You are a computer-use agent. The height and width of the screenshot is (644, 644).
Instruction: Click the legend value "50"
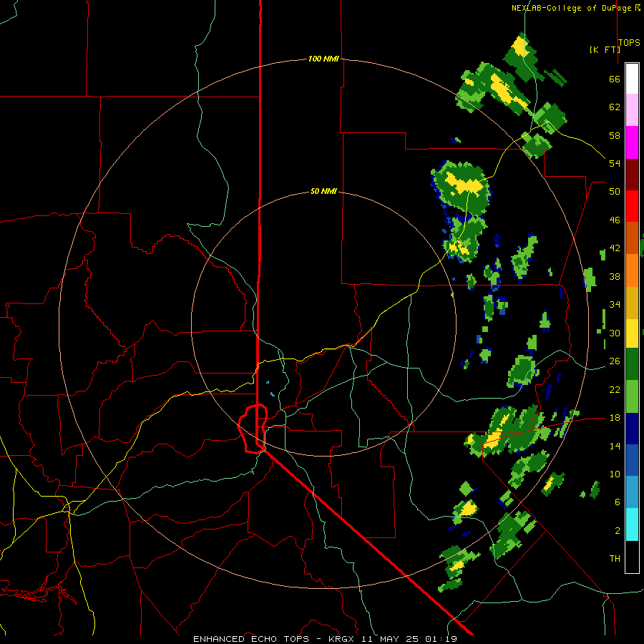click(x=615, y=192)
